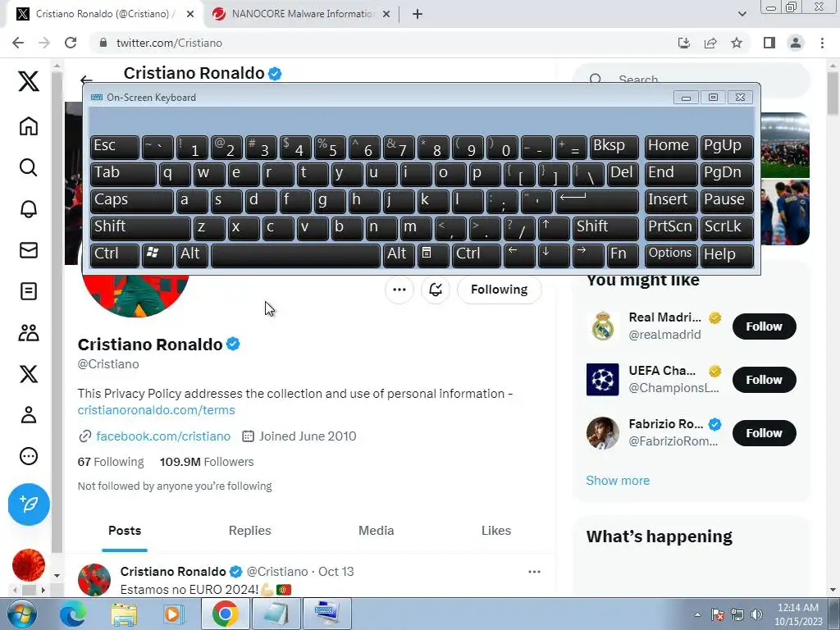Screen dimensions: 840x630
Task: Select the Media tab
Action: (x=376, y=531)
